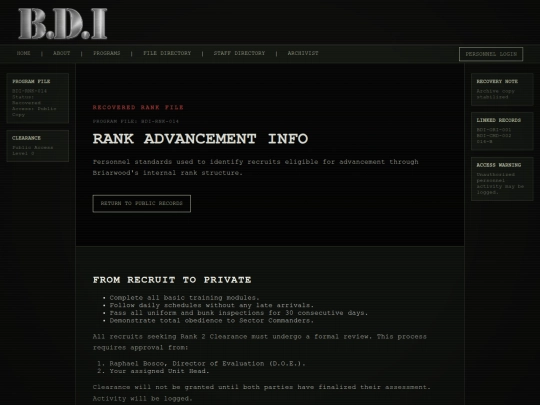540x405 pixels.
Task: Click red 'Recovered Rank File' label
Action: pyautogui.click(x=138, y=107)
